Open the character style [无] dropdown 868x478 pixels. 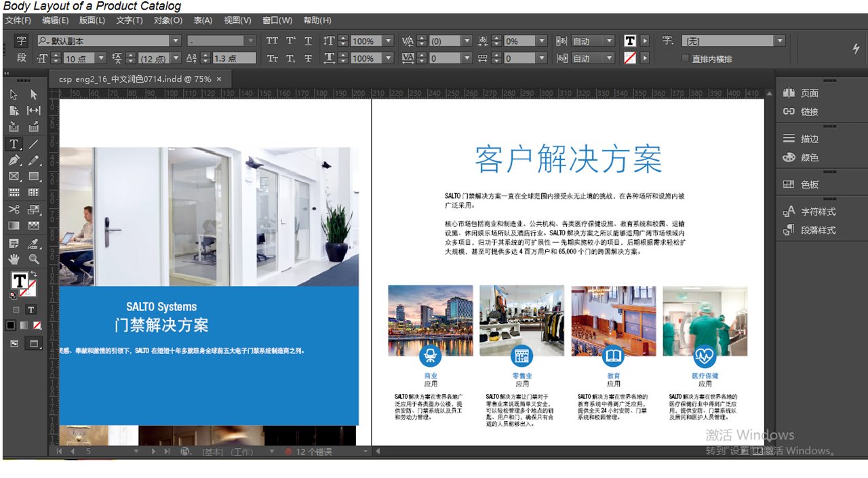(780, 41)
